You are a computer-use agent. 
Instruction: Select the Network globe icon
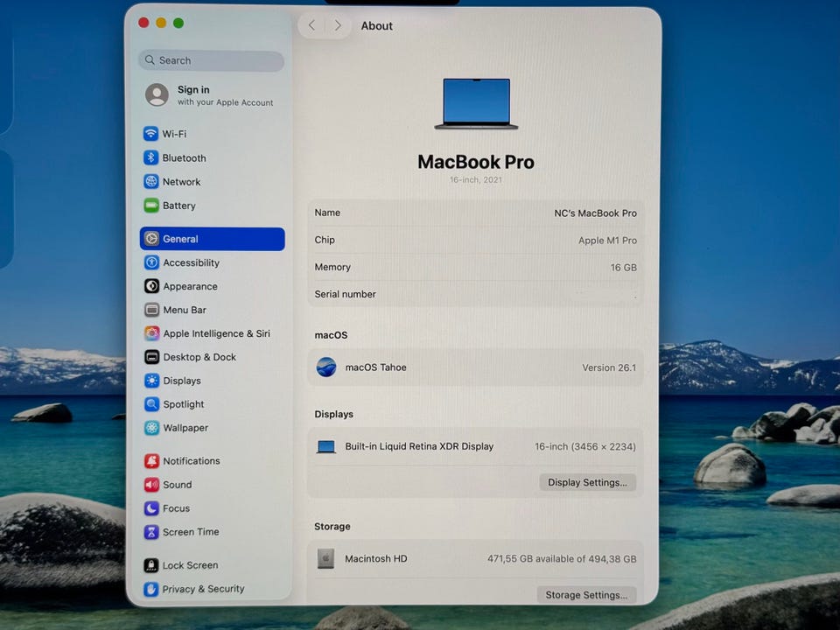pyautogui.click(x=151, y=182)
